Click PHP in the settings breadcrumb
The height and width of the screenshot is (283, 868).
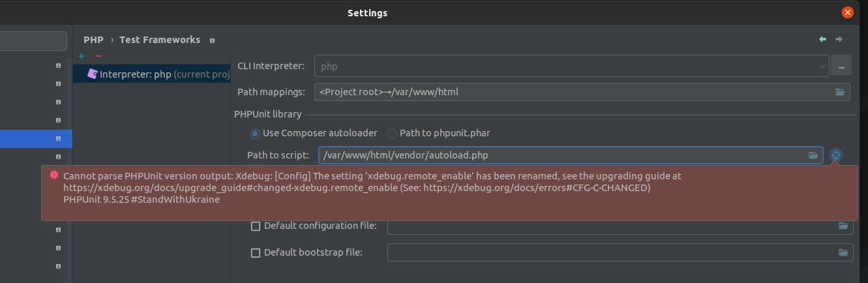point(93,40)
